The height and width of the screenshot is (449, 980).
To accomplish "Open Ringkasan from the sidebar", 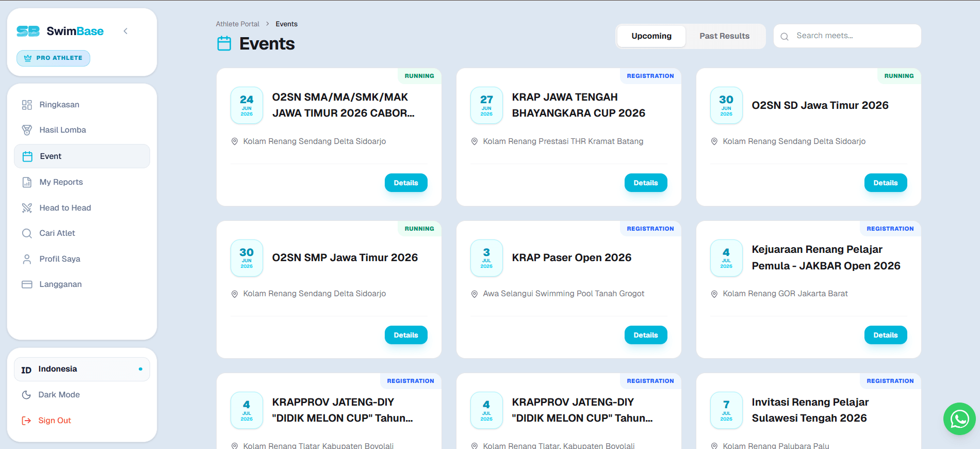I will [x=82, y=105].
